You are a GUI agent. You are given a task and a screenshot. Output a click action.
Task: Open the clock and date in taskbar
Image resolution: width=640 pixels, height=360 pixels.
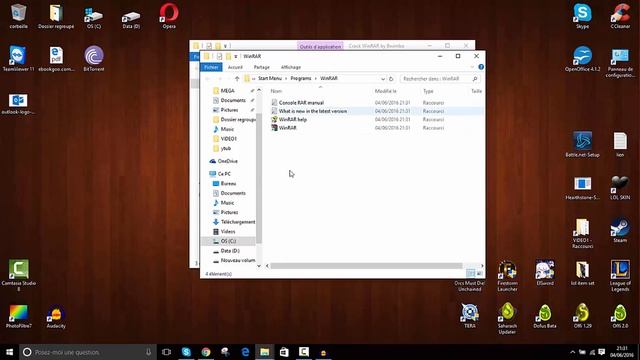(621, 352)
